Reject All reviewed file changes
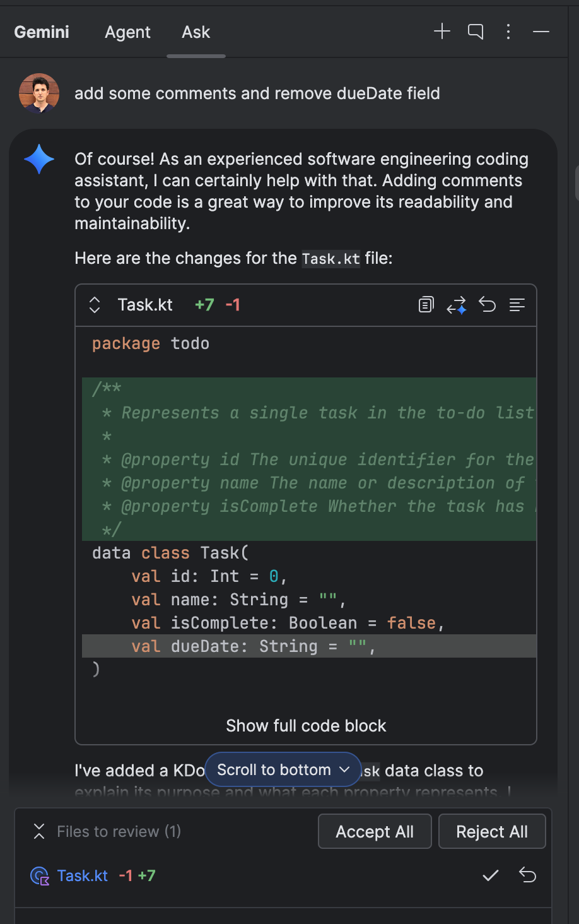 492,831
